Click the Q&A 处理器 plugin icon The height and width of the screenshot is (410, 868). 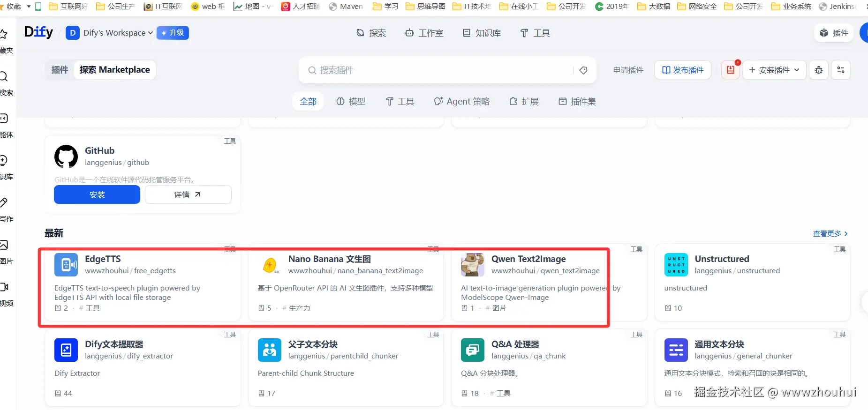coord(473,350)
